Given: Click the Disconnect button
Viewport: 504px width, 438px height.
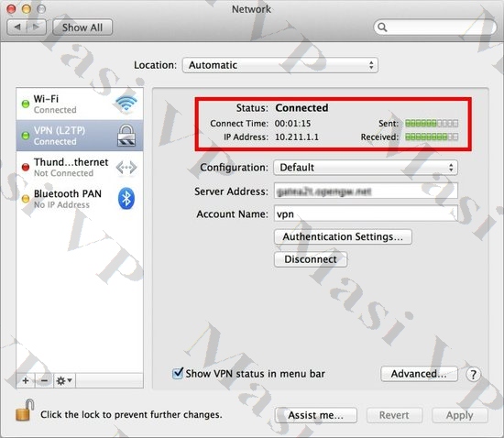Looking at the screenshot, I should 311,259.
